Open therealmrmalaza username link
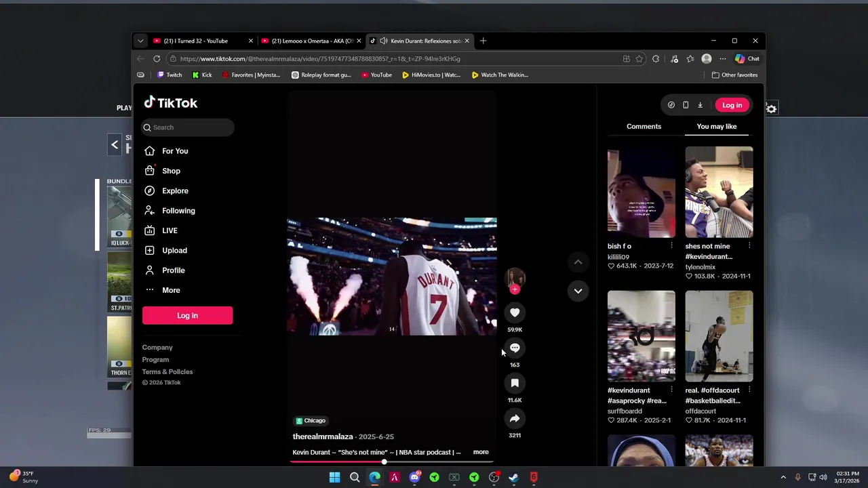Image resolution: width=868 pixels, height=488 pixels. tap(323, 437)
